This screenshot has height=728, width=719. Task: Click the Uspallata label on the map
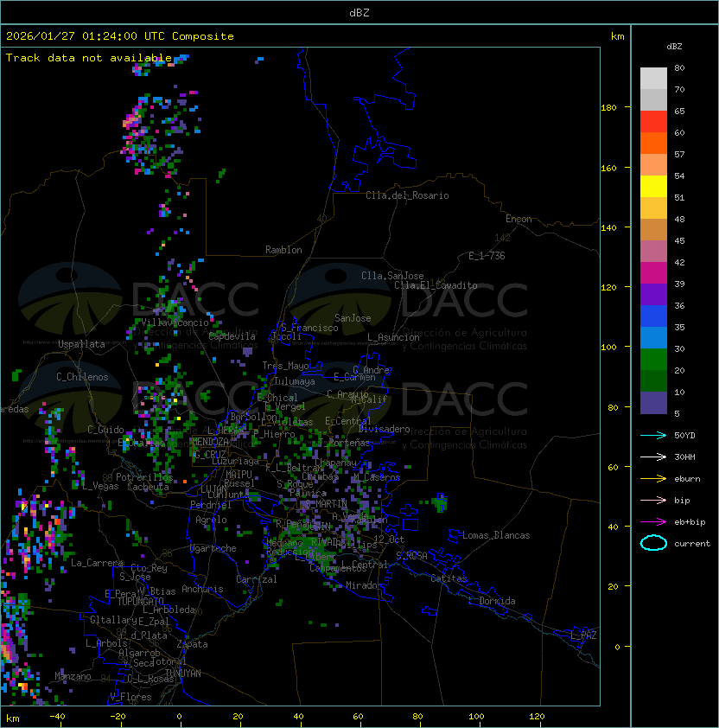tap(81, 344)
